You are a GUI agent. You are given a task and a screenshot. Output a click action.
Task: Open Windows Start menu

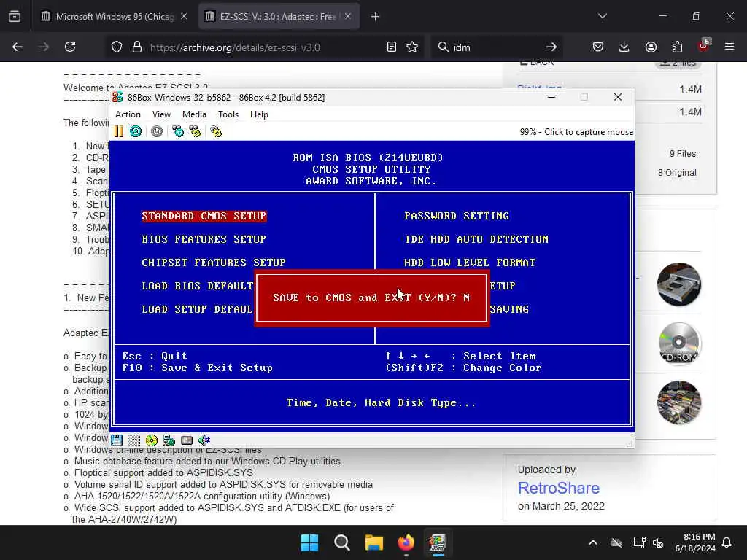(x=309, y=542)
